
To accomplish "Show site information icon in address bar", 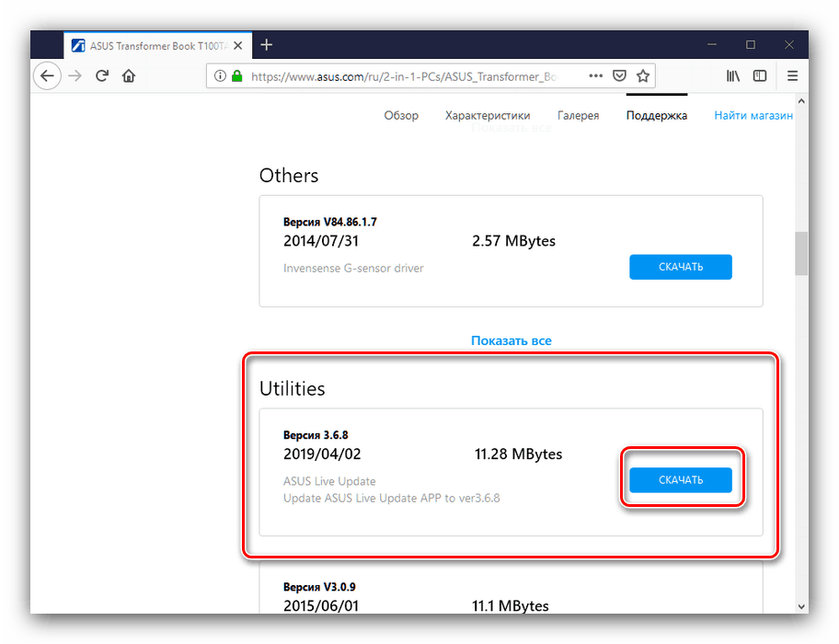I will 220,76.
